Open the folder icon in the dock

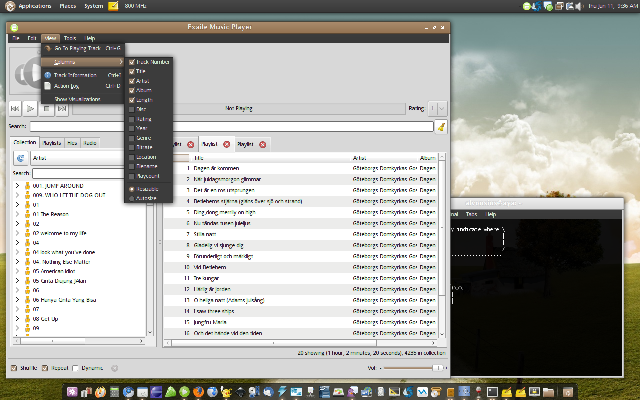(x=548, y=392)
